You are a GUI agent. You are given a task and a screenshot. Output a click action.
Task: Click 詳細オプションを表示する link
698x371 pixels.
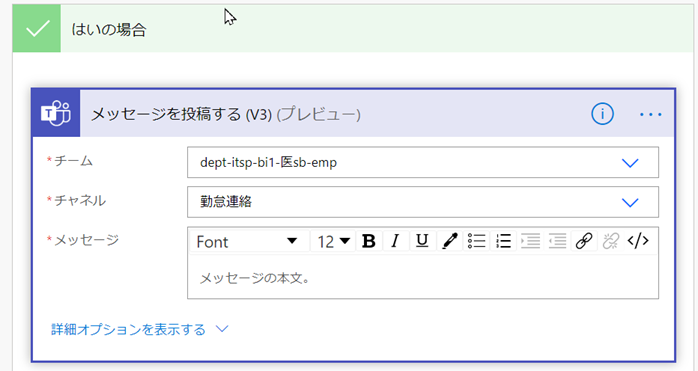click(x=128, y=330)
